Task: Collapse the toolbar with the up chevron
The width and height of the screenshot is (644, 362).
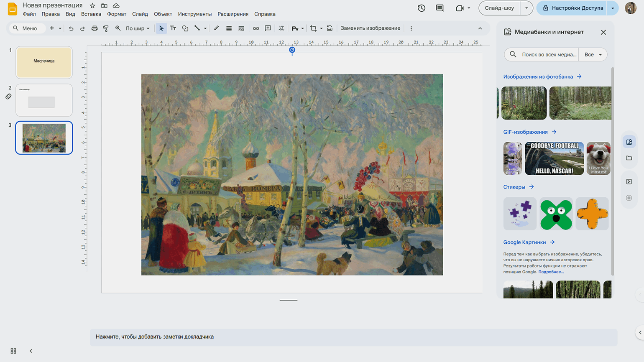Action: [x=480, y=28]
